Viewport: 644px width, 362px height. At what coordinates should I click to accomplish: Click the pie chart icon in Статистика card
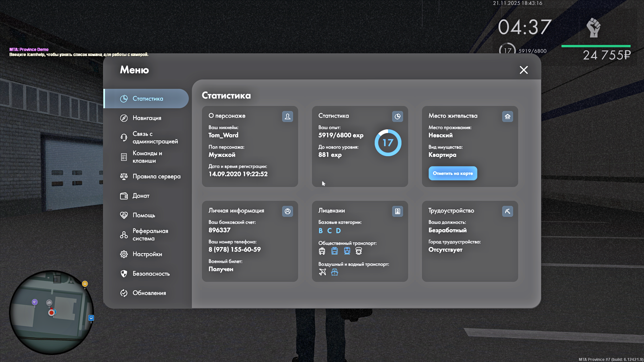(397, 116)
